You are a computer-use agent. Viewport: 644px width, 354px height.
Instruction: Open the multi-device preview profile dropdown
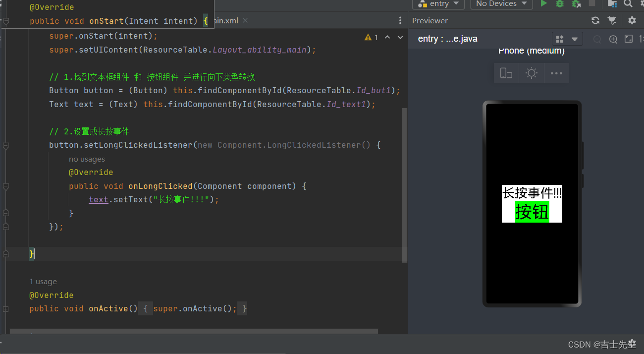click(x=567, y=39)
